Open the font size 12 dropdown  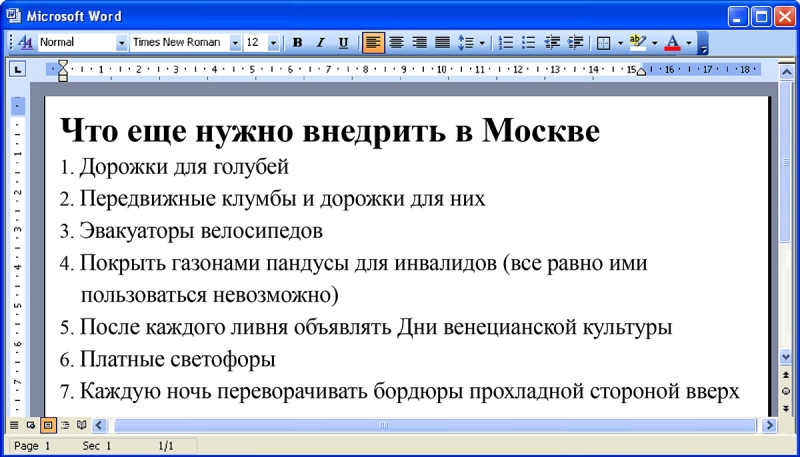click(275, 43)
